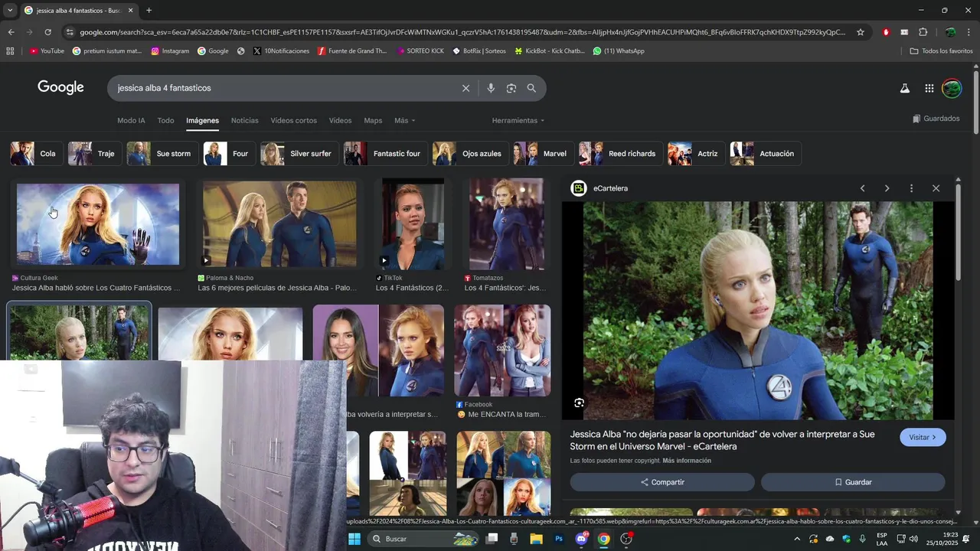Open the Google account avatar
980x551 pixels.
pos(952,88)
